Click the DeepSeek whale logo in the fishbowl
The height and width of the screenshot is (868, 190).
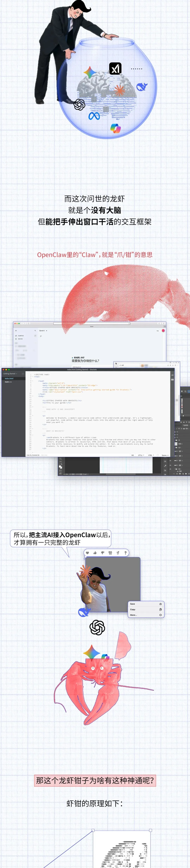(x=141, y=87)
